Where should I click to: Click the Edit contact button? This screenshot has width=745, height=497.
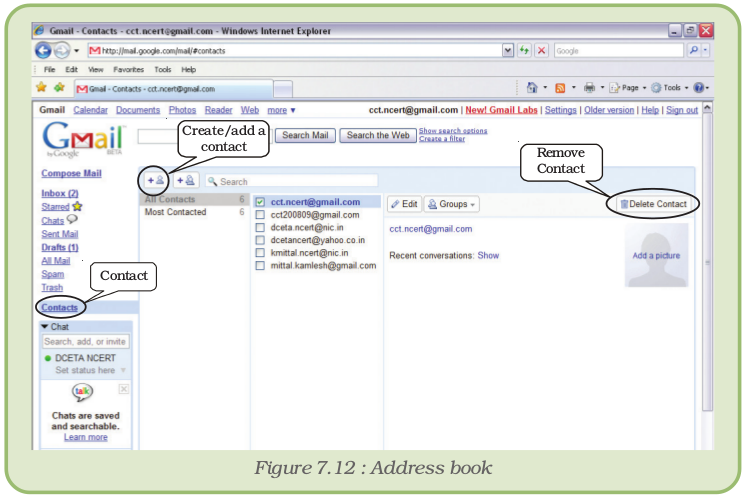(404, 204)
